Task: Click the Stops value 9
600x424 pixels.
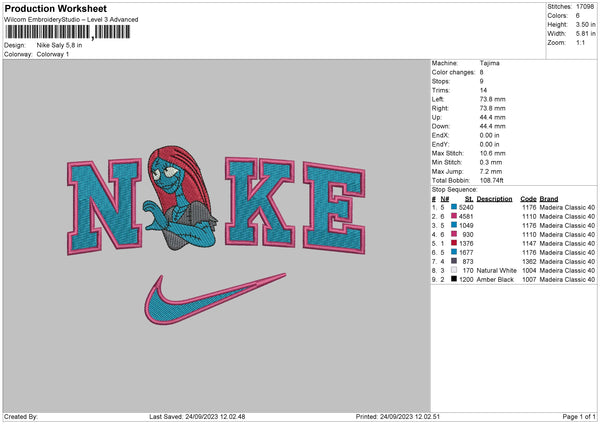Action: point(481,81)
